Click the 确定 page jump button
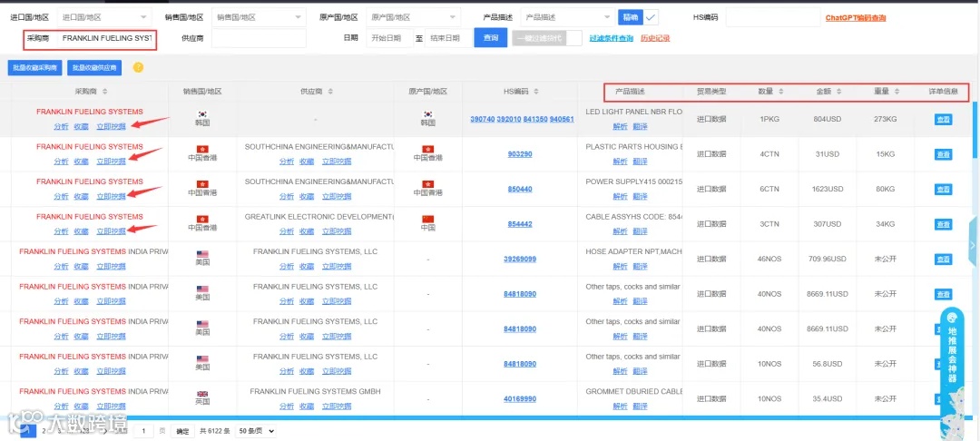Image resolution: width=980 pixels, height=441 pixels. point(181,431)
